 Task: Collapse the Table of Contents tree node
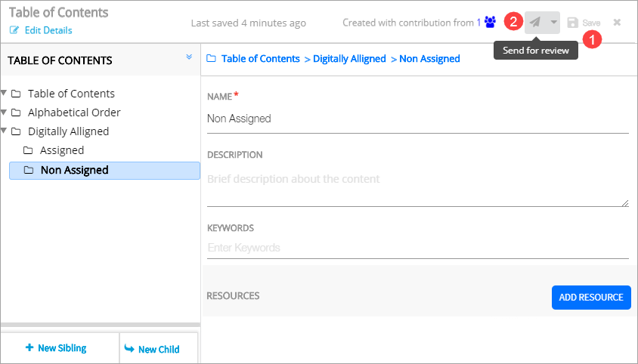(5, 94)
